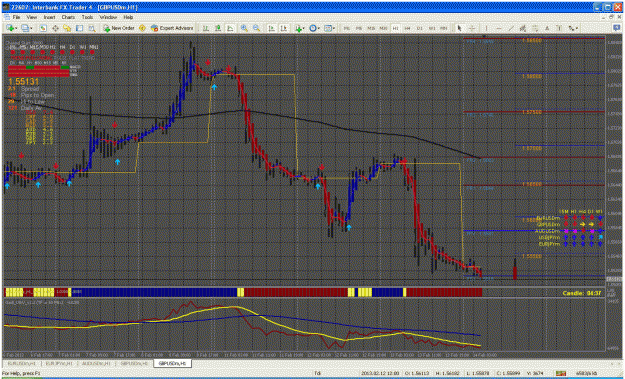Image resolution: width=625 pixels, height=379 pixels.
Task: Expand the Indicators dropdown arrow
Action: 304,28
